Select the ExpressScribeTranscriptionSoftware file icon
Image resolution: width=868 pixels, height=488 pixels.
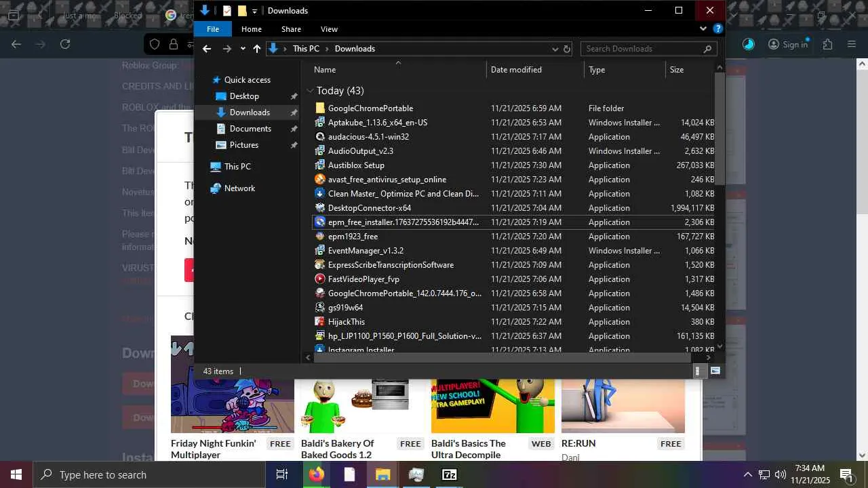click(321, 265)
